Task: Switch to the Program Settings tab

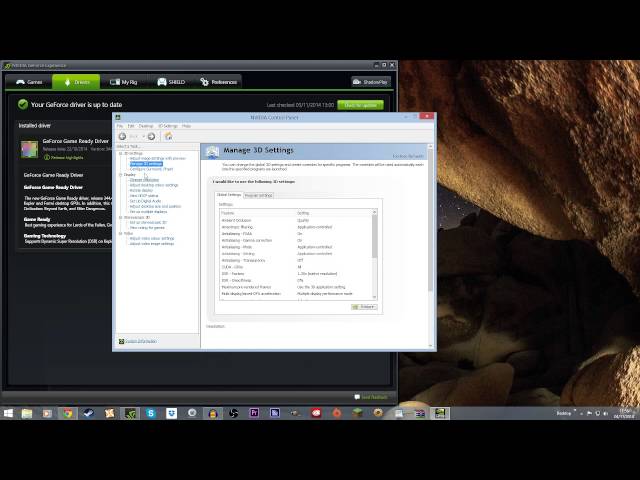Action: tap(258, 196)
